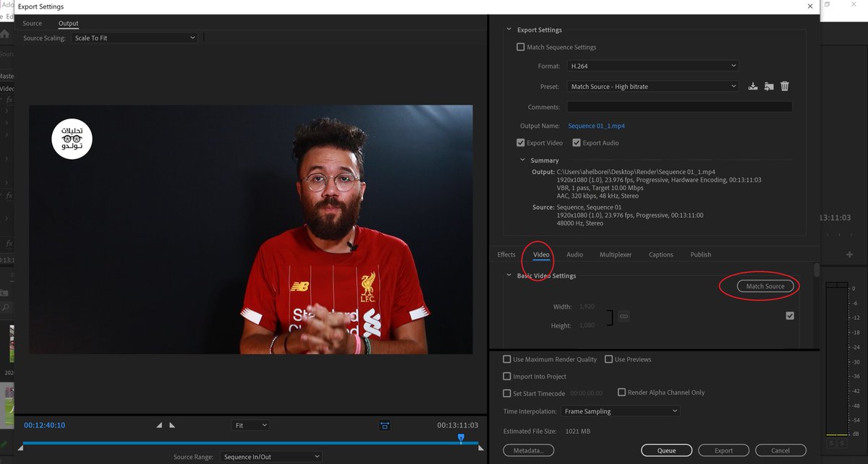Select the Output tab
Viewport: 868px width, 464px height.
coord(69,23)
